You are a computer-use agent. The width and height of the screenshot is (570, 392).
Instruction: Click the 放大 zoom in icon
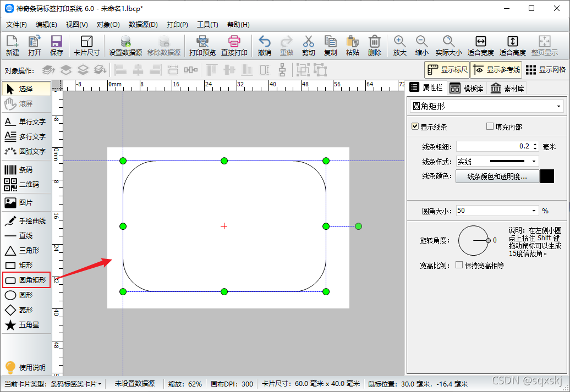tap(399, 46)
